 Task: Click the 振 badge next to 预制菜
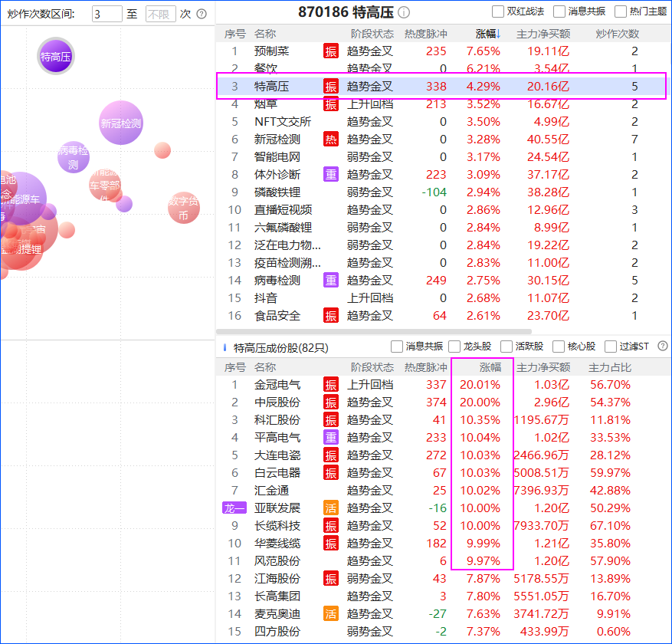coord(330,51)
